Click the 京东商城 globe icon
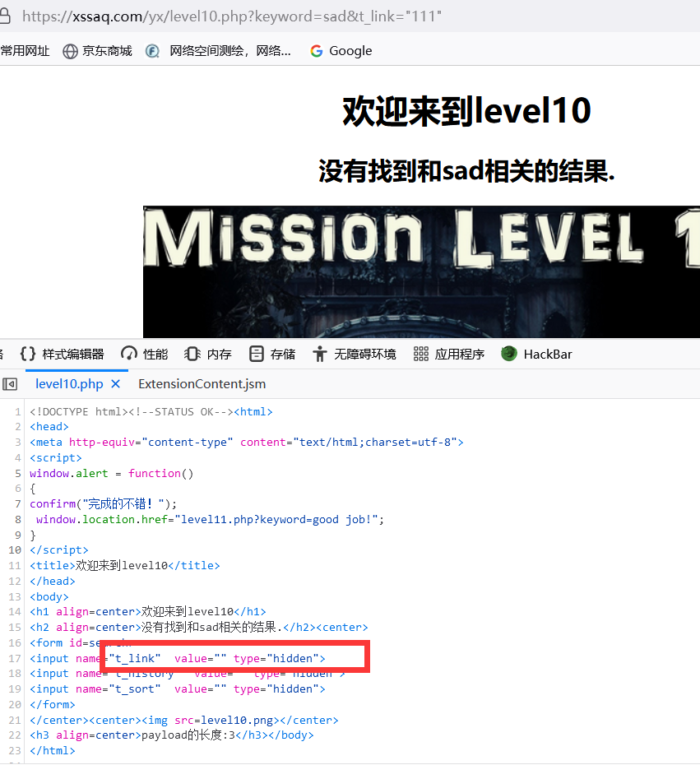Viewport: 700px width, 765px height. [70, 51]
